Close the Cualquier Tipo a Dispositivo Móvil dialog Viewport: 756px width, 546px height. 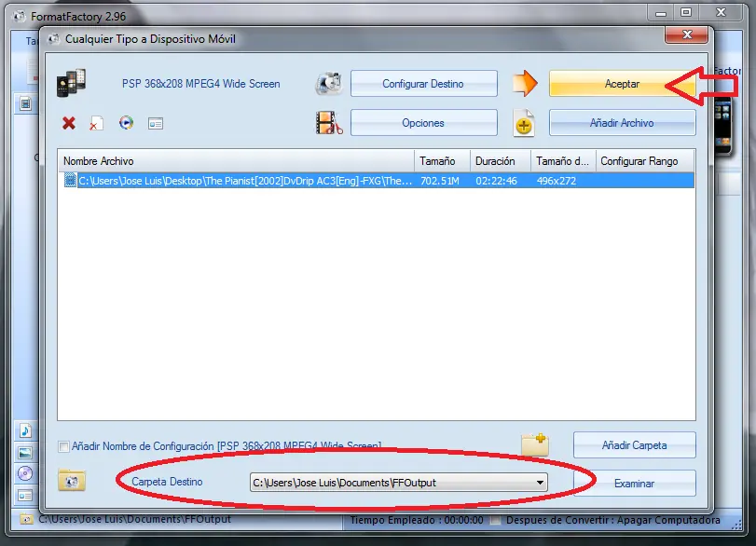click(687, 34)
